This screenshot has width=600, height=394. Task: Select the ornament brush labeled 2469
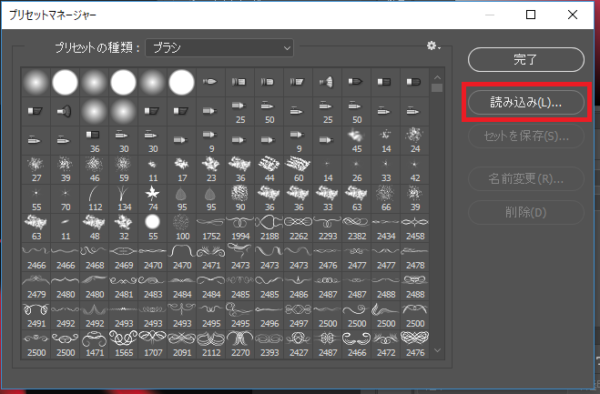(124, 257)
